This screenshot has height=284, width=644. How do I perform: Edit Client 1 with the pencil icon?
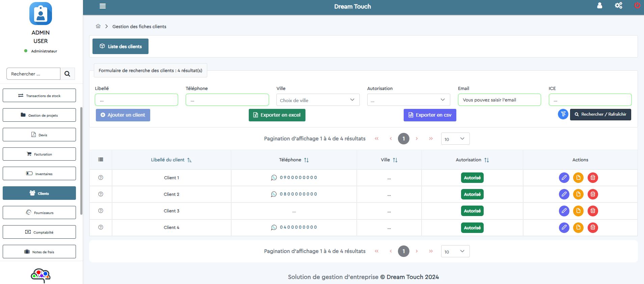point(564,177)
